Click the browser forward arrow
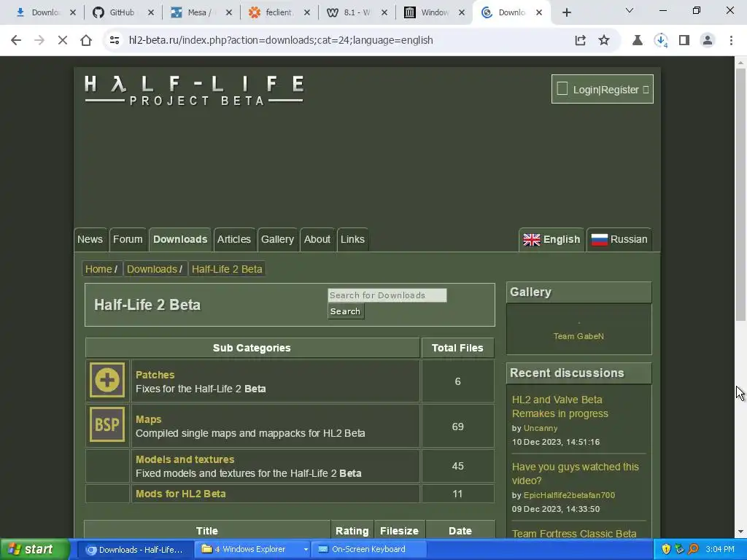Screen dimensions: 747x560 point(39,41)
